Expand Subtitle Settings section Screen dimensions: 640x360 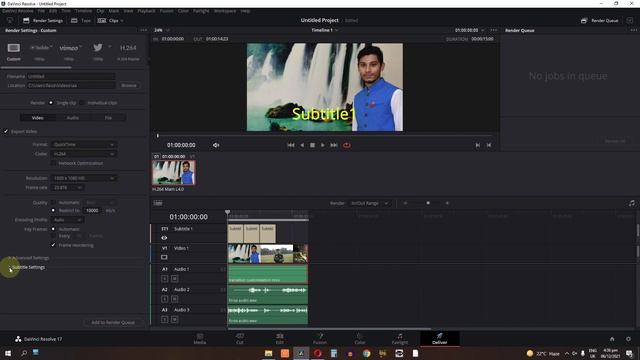(27, 267)
